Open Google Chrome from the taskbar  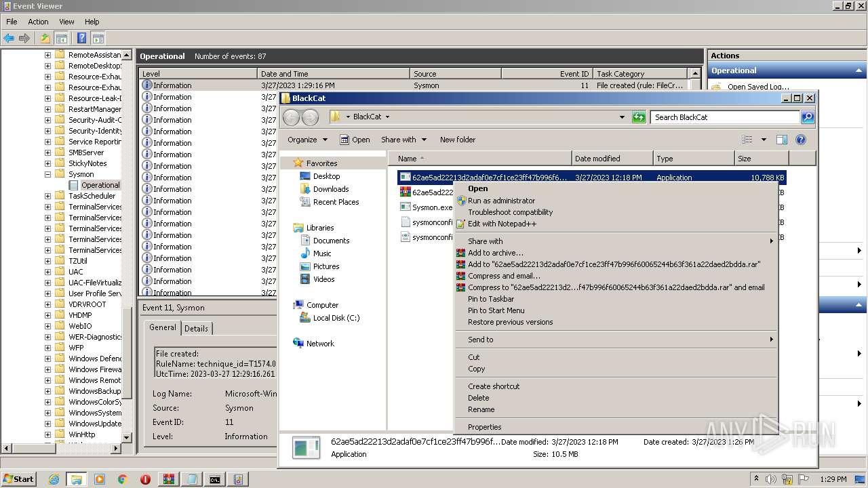point(123,479)
